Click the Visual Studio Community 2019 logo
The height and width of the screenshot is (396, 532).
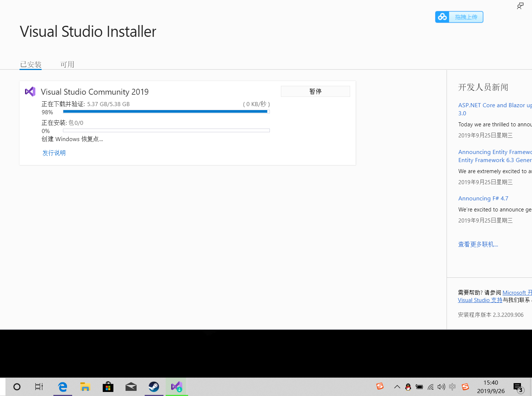[x=30, y=91]
